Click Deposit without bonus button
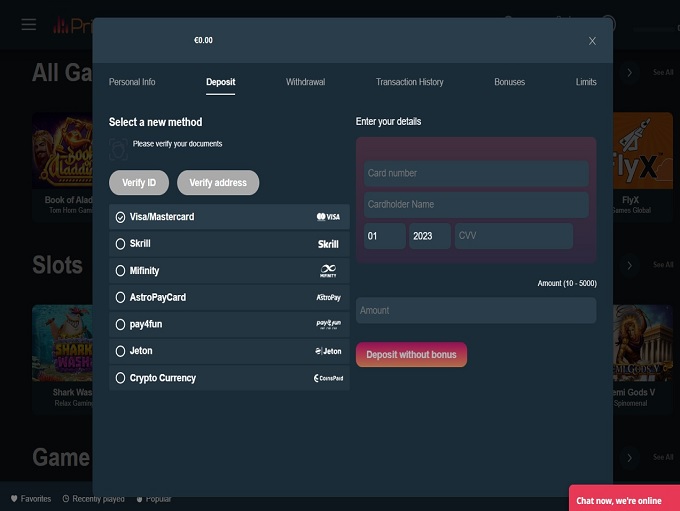 coord(411,355)
